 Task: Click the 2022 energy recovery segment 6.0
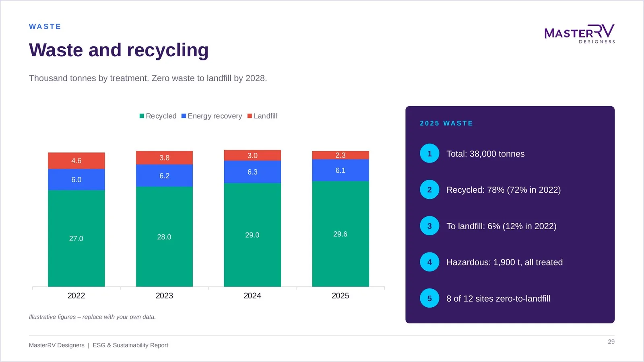pos(76,179)
